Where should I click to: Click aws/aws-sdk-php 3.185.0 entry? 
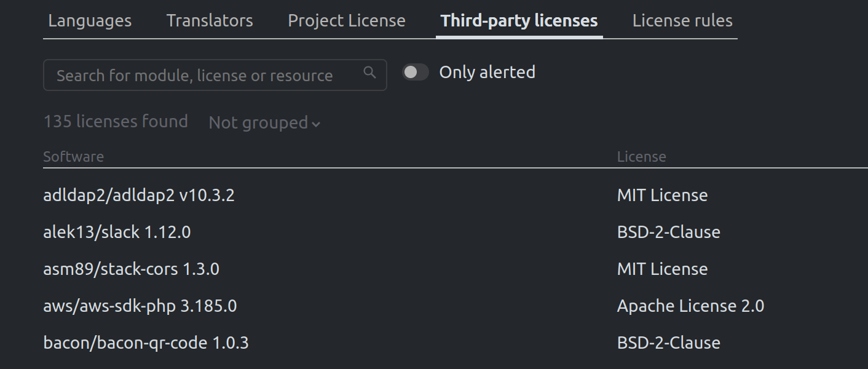pyautogui.click(x=140, y=306)
